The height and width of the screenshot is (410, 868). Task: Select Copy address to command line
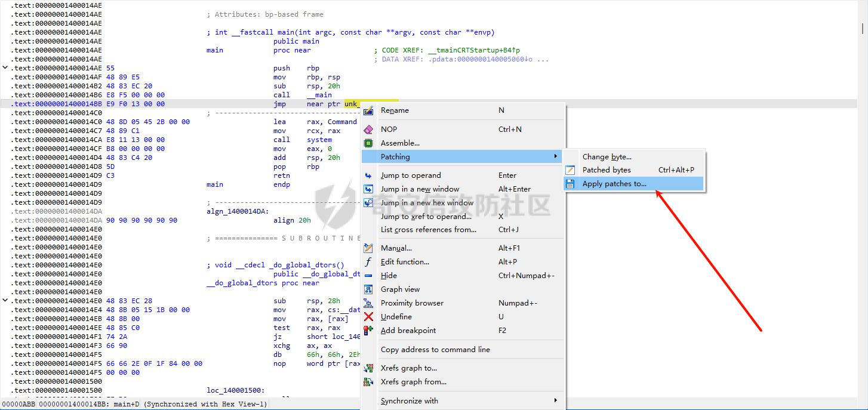coord(435,350)
